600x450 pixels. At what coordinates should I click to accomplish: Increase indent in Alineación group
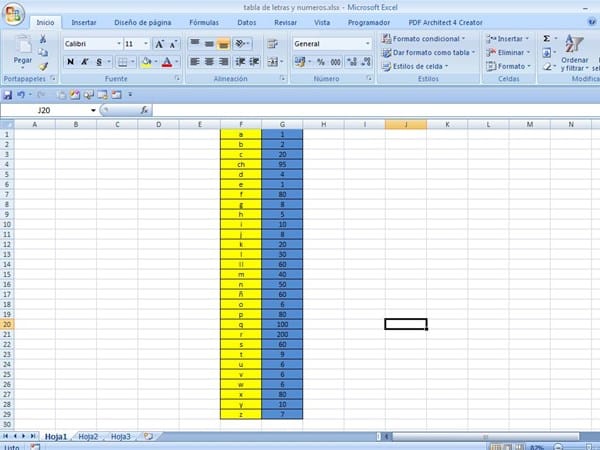tap(254, 62)
